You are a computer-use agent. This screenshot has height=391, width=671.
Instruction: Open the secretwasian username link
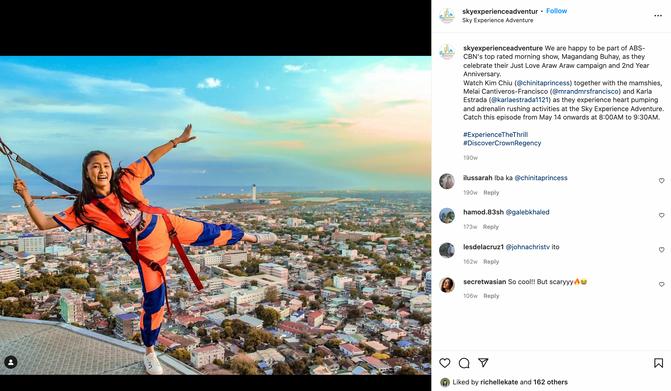point(484,282)
